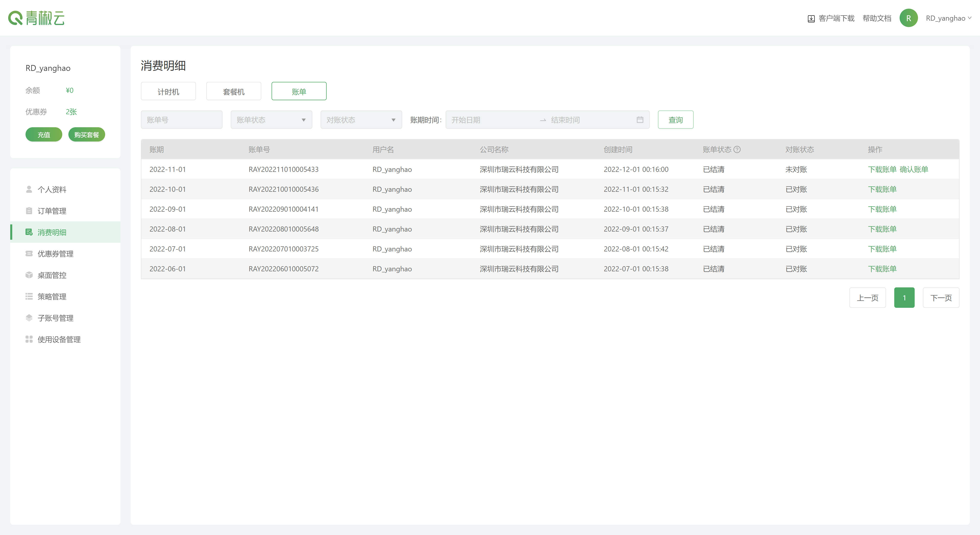Download the 2022-09-01 bill

882,209
